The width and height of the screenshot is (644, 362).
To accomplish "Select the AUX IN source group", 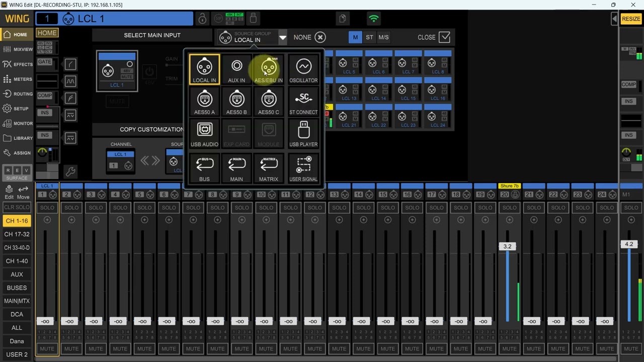I will pyautogui.click(x=236, y=69).
